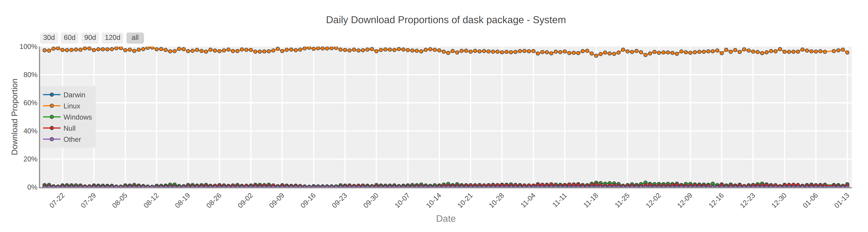Show the full range with the all button
The height and width of the screenshot is (232, 868).
click(x=135, y=38)
